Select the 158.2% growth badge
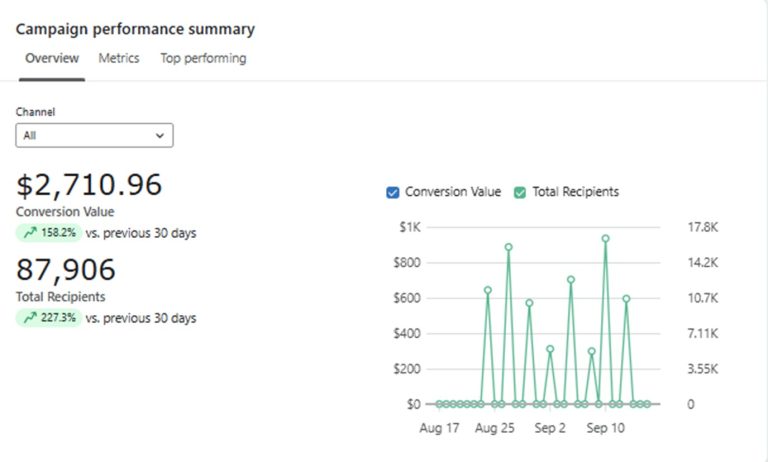 [48, 233]
